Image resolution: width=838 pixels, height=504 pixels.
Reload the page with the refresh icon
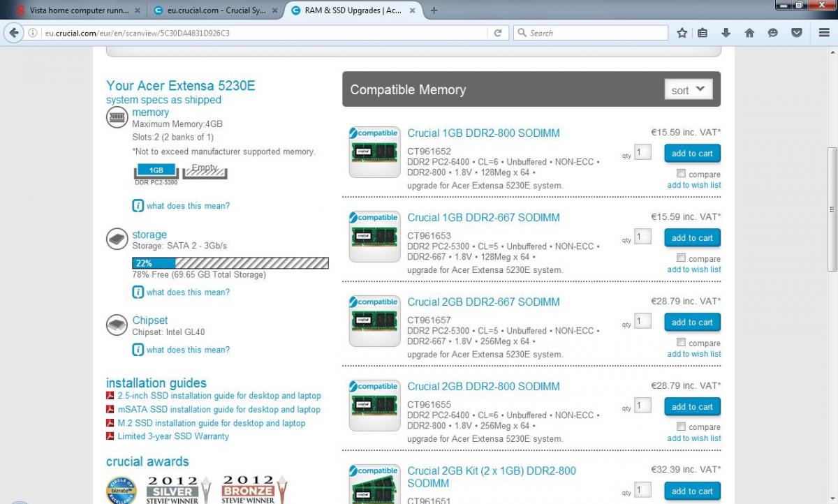tap(498, 33)
